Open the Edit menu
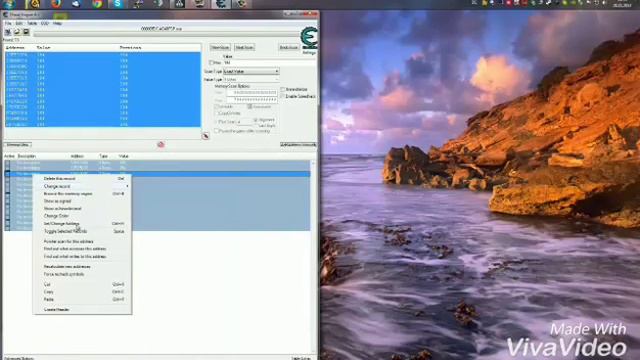 19,24
